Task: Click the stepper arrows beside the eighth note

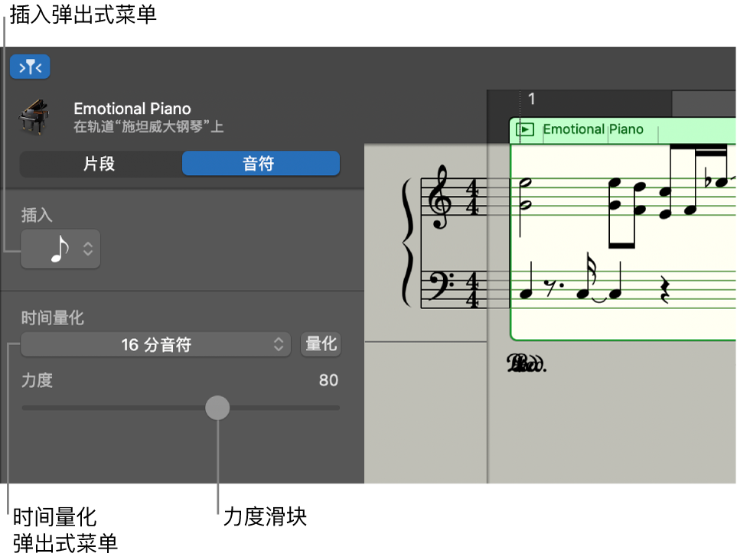Action: (88, 249)
